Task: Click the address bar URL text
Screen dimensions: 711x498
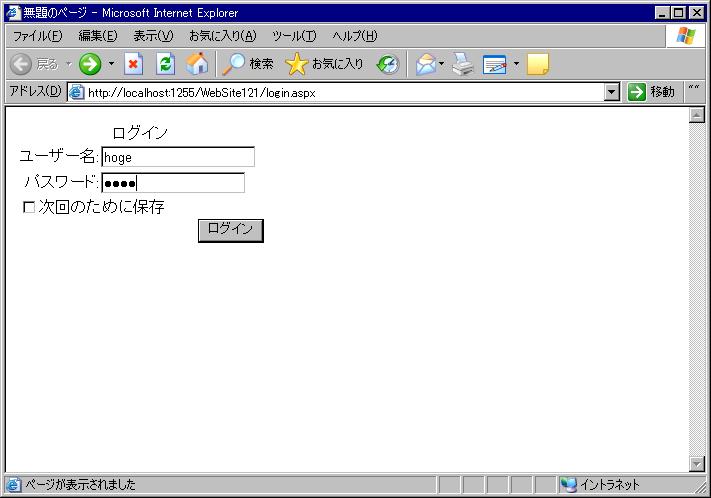Action: click(202, 93)
